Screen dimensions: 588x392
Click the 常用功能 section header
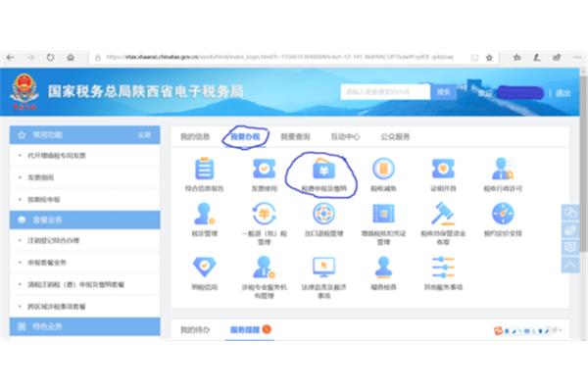tap(84, 135)
